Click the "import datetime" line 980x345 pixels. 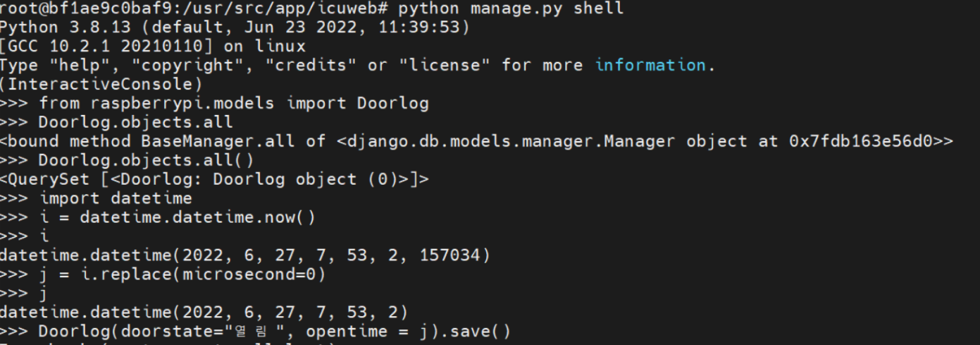pos(96,198)
